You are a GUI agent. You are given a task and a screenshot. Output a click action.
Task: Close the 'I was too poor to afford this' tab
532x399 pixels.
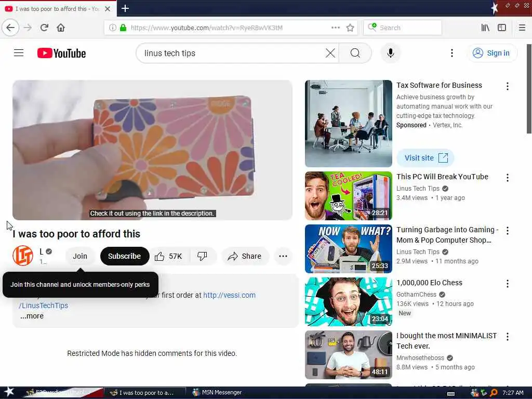108,9
